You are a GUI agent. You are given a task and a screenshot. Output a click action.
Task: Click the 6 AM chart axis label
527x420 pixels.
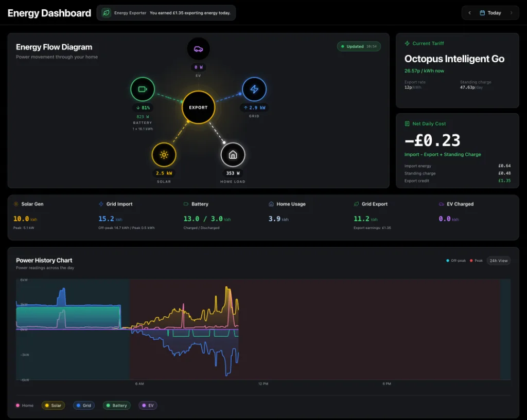(139, 384)
